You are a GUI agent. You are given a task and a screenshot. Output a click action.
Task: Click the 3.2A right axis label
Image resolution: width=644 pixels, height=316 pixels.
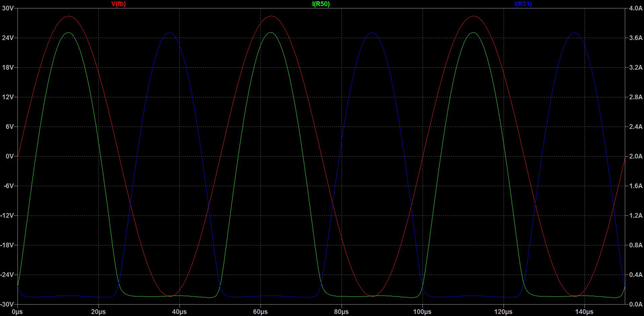[x=636, y=67]
